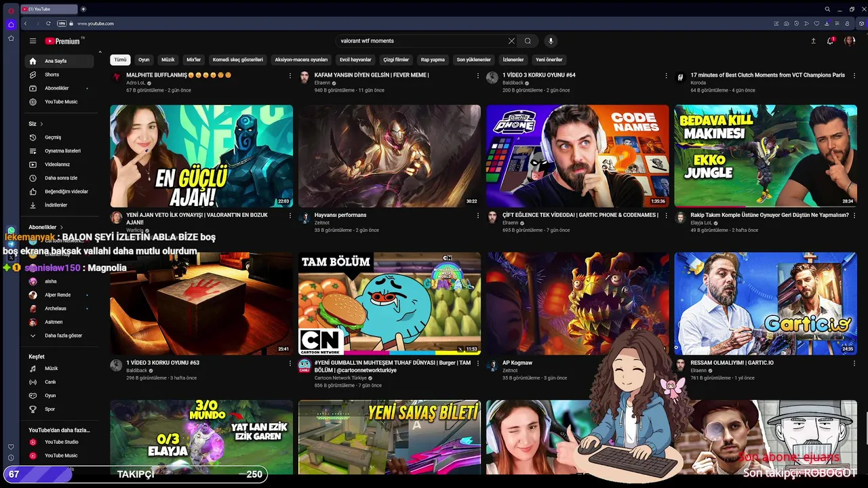
Task: Open Canlı under Keşfet
Action: click(x=61, y=382)
